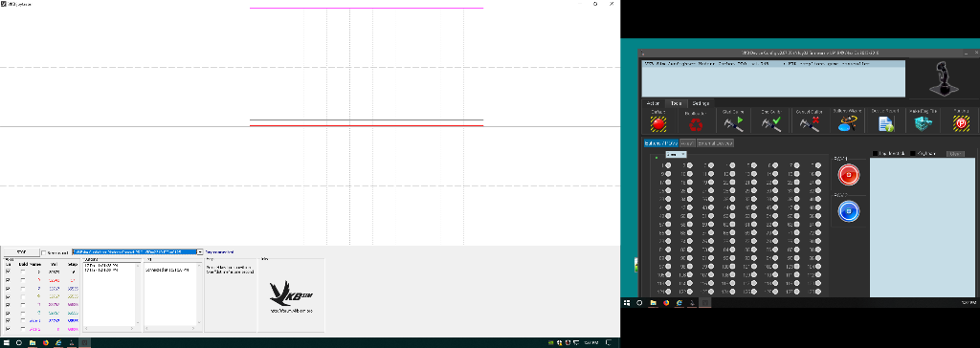
Task: Open the Device Report document icon
Action: (x=885, y=124)
